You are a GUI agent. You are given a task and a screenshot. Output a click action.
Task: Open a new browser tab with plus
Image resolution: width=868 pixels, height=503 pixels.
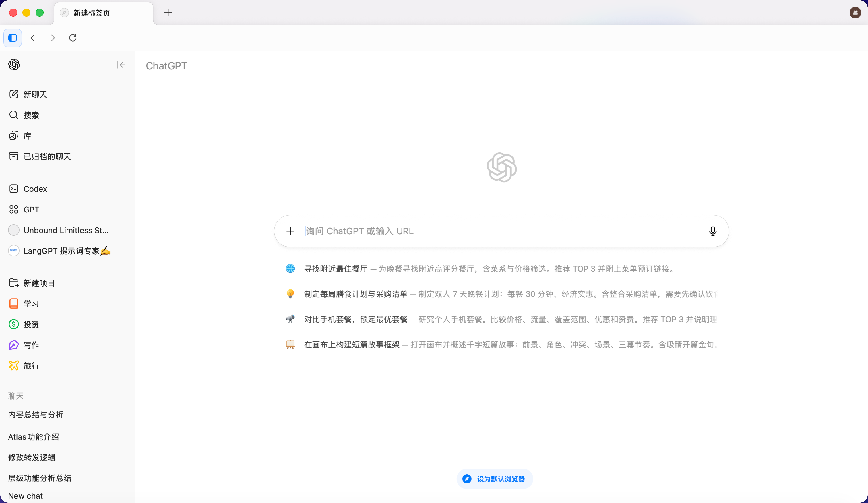[x=168, y=13]
